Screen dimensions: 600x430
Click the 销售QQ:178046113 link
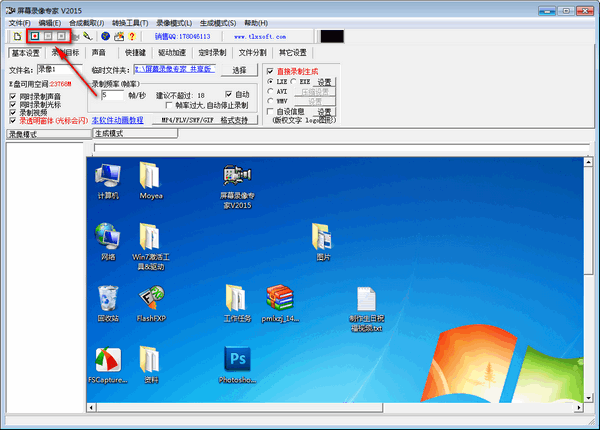[x=183, y=37]
